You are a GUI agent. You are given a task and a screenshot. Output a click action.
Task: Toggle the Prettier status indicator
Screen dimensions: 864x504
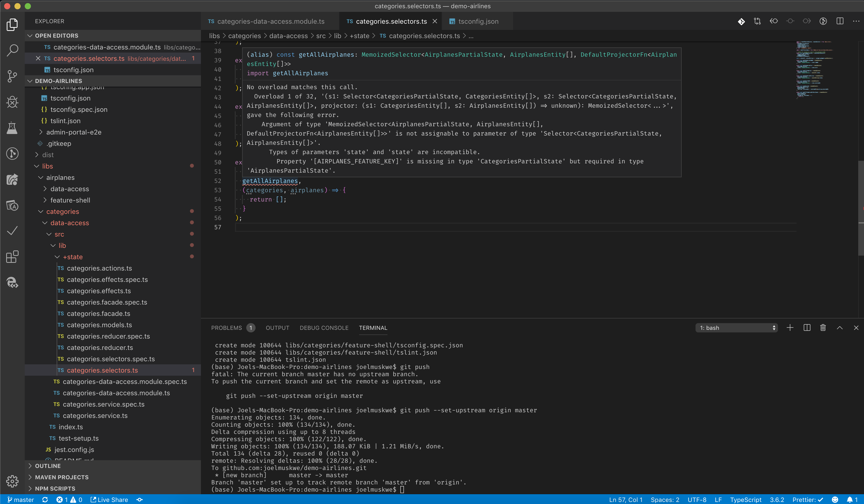[807, 500]
